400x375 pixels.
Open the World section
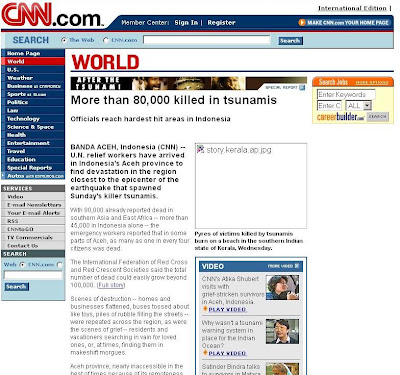point(33,61)
